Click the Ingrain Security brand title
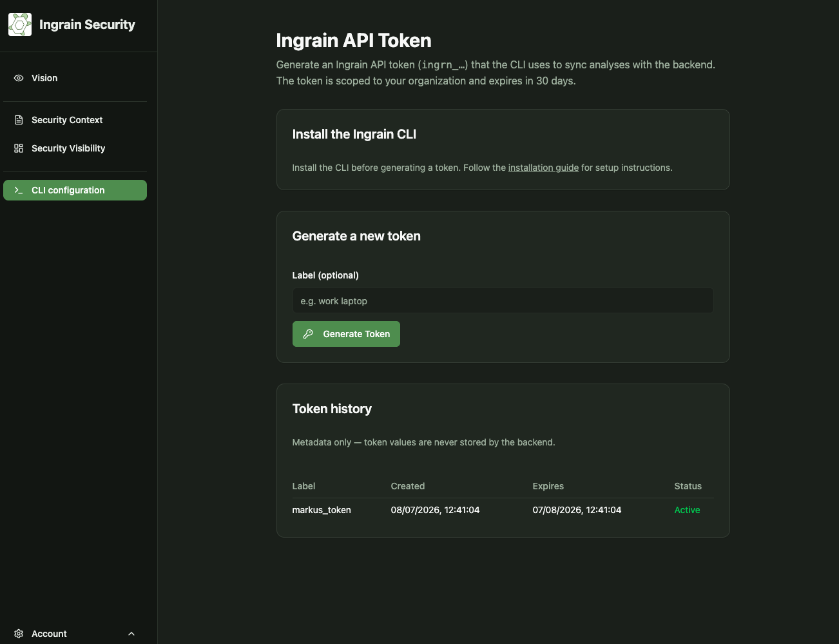839x644 pixels. point(87,24)
